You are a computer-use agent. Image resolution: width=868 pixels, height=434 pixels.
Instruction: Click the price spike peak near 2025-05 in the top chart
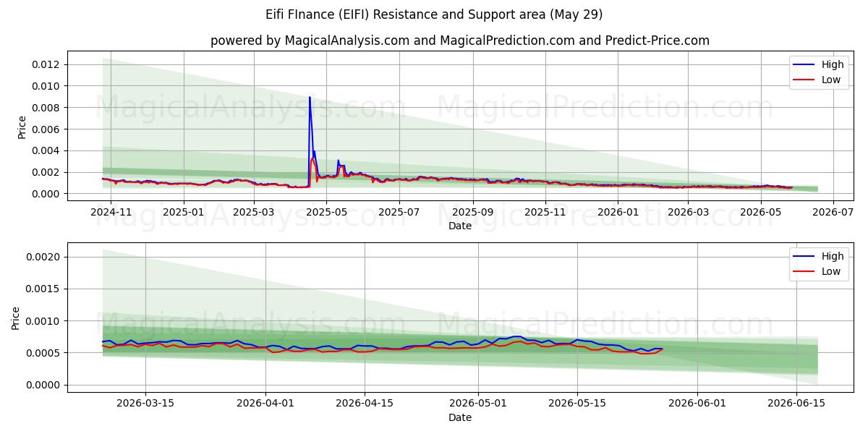point(310,97)
